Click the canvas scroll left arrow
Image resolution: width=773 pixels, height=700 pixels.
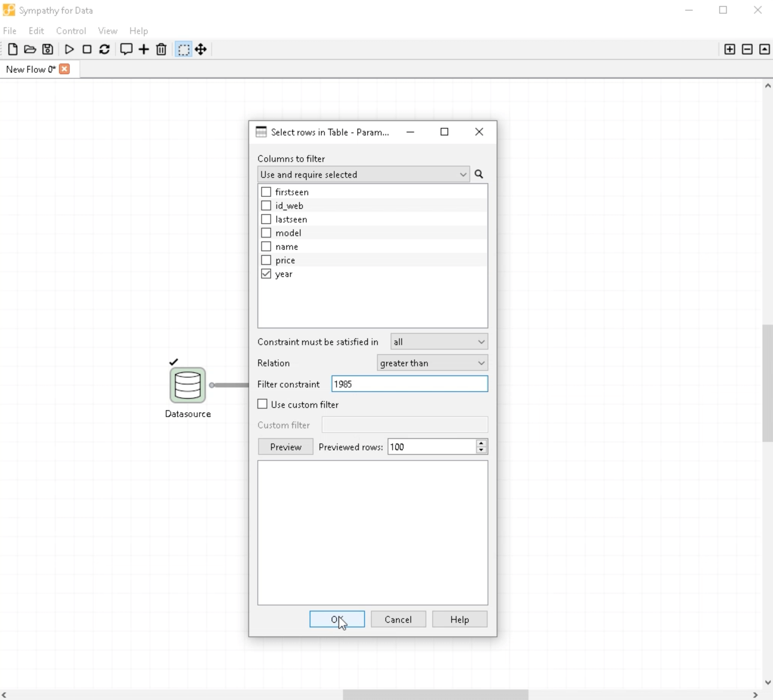[x=4, y=695]
